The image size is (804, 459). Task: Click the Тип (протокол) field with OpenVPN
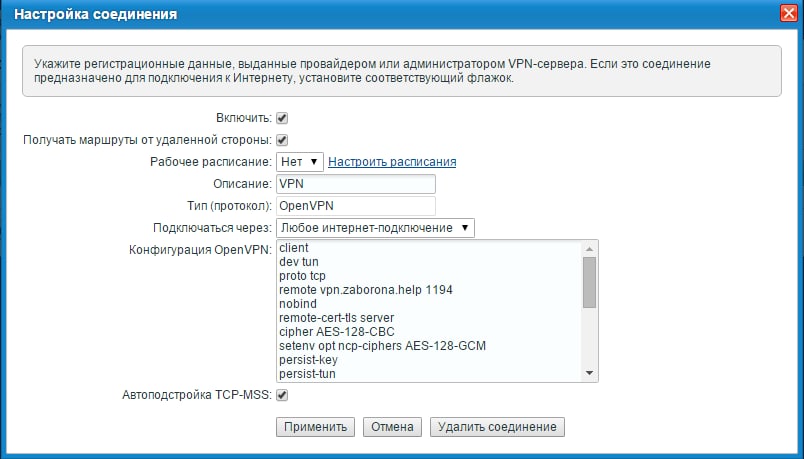pyautogui.click(x=356, y=206)
